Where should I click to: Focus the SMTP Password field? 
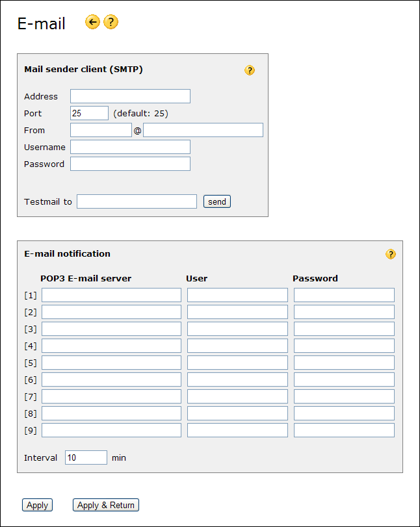130,164
